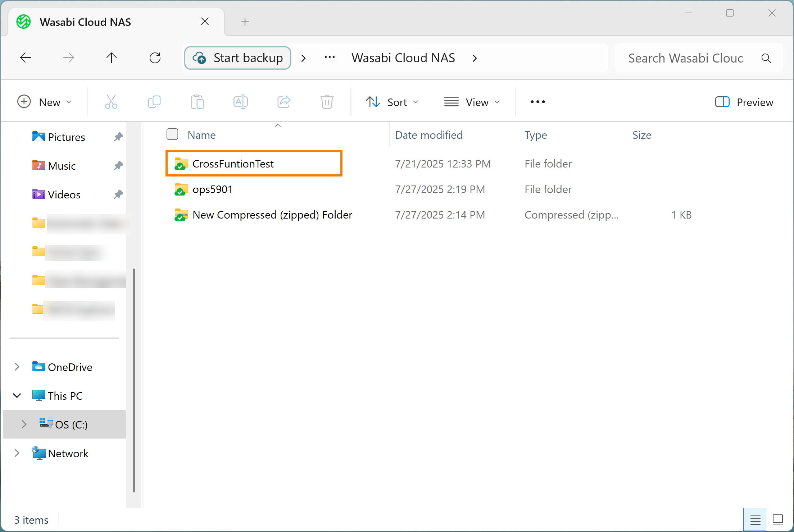Click the navigation pane vertical scrollbar

[x=134, y=380]
